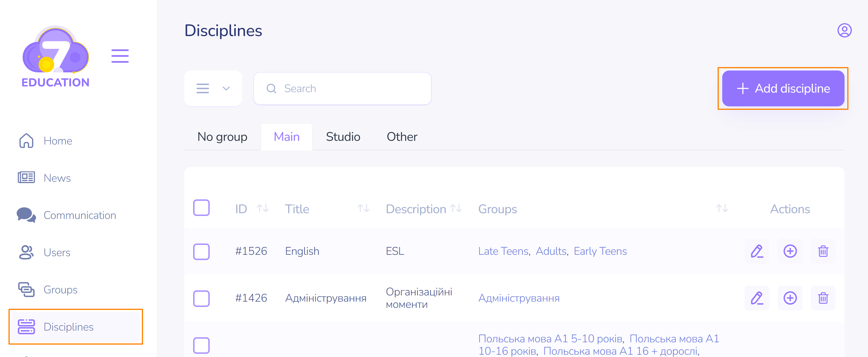The height and width of the screenshot is (357, 868).
Task: Sort by Description column arrows
Action: (x=456, y=208)
